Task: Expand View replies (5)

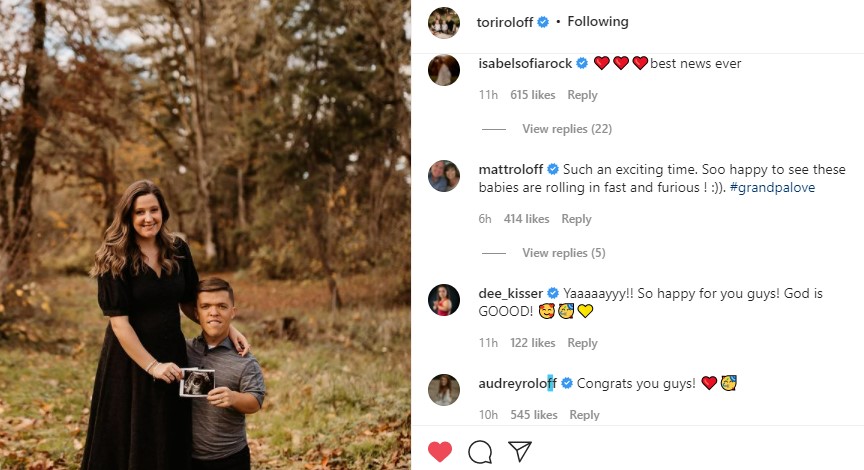Action: [563, 253]
